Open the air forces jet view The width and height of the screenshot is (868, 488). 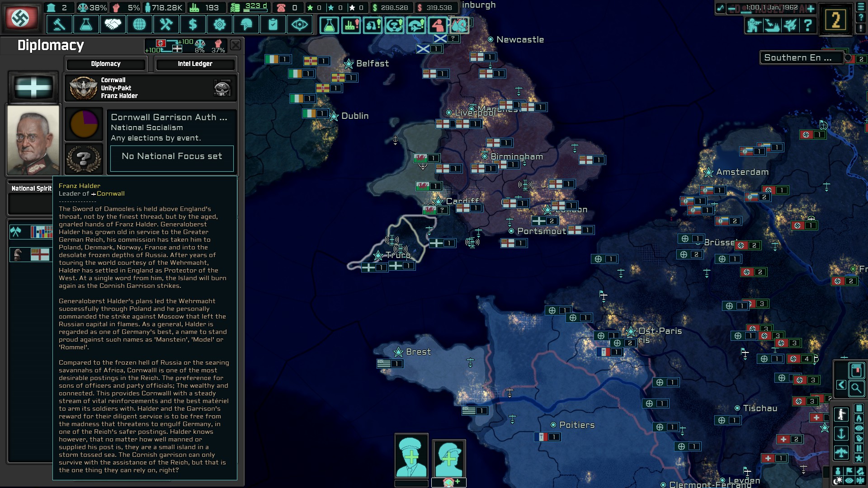790,25
